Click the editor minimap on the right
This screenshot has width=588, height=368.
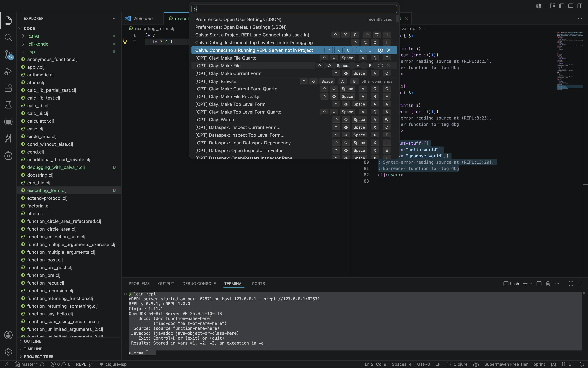click(570, 61)
